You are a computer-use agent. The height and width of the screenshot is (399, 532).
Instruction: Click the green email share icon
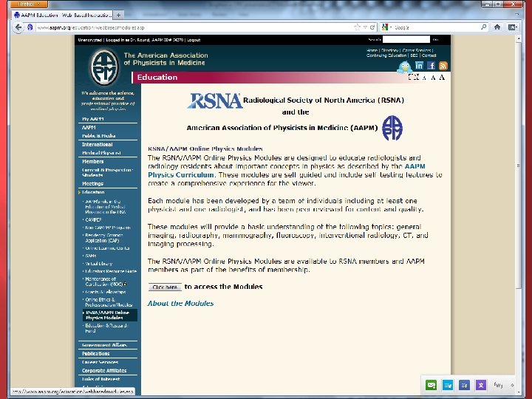coord(431,385)
